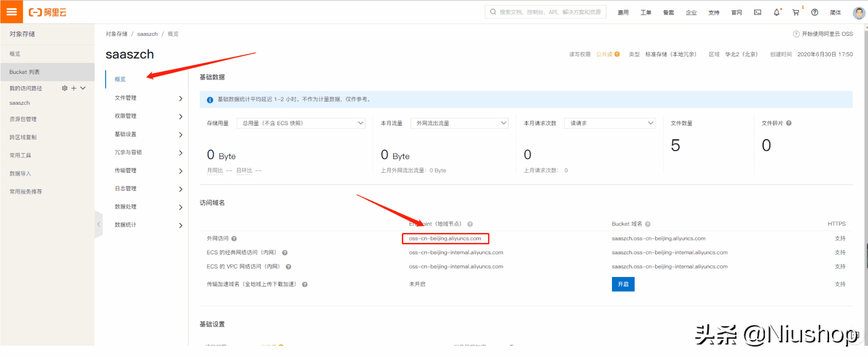Viewport: 868px width, 357px height.
Task: Click the help icon next to Endpoint（地域节点）
Action: (x=470, y=224)
